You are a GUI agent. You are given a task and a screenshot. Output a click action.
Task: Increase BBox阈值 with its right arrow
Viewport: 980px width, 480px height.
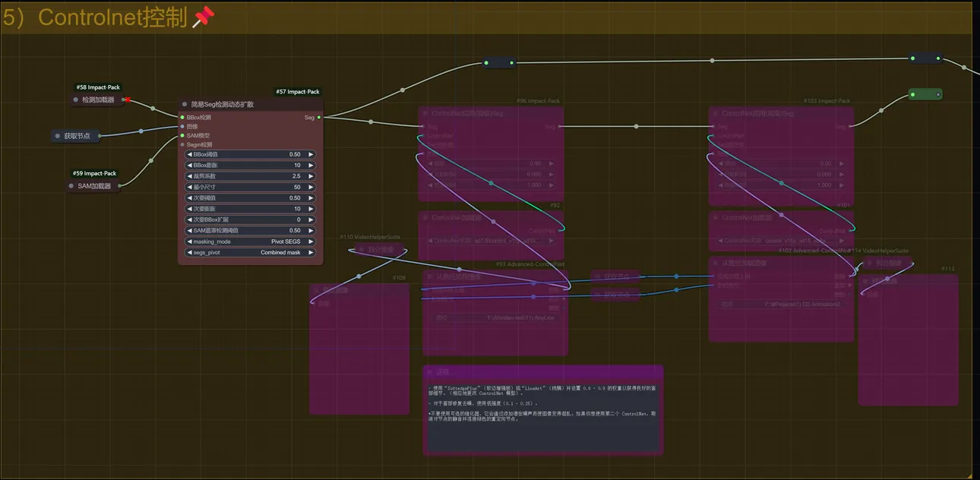310,154
